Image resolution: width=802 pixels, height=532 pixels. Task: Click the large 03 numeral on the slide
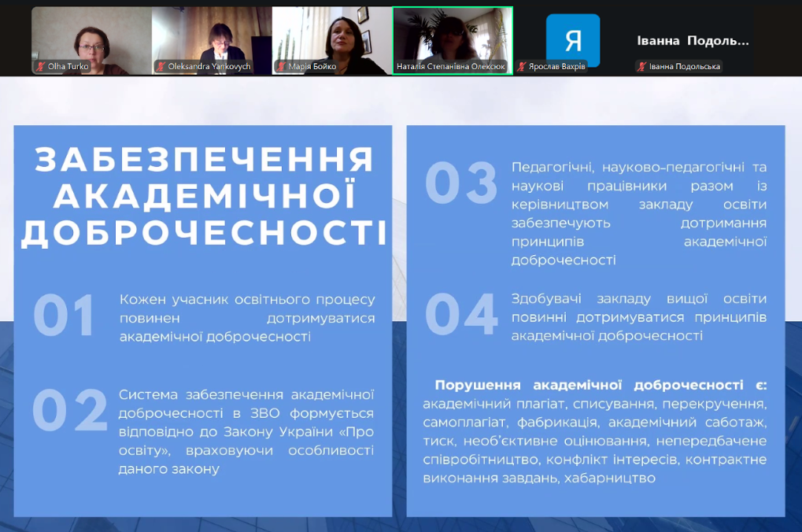click(x=461, y=184)
